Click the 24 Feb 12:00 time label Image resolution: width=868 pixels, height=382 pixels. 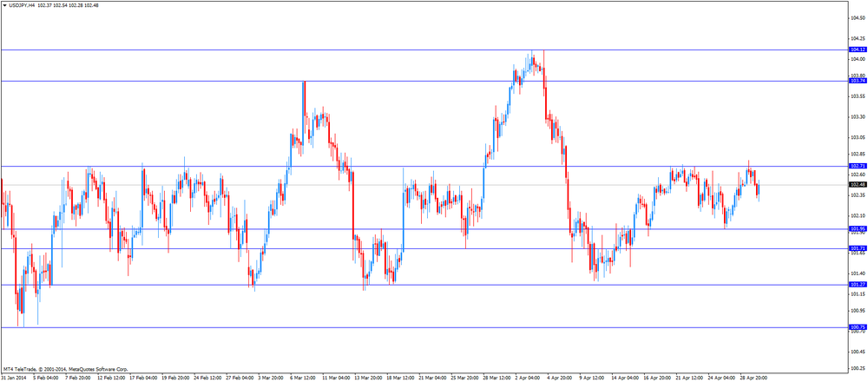tap(206, 379)
